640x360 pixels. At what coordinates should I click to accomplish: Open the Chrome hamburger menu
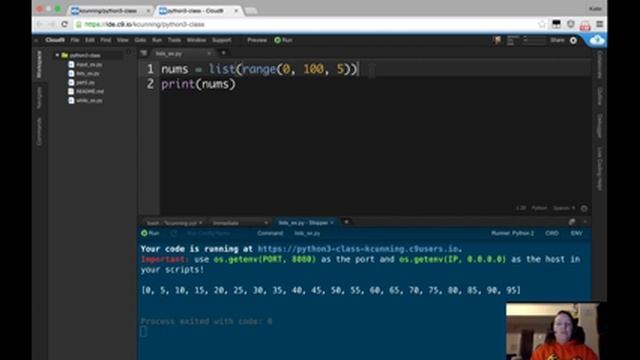tap(600, 24)
